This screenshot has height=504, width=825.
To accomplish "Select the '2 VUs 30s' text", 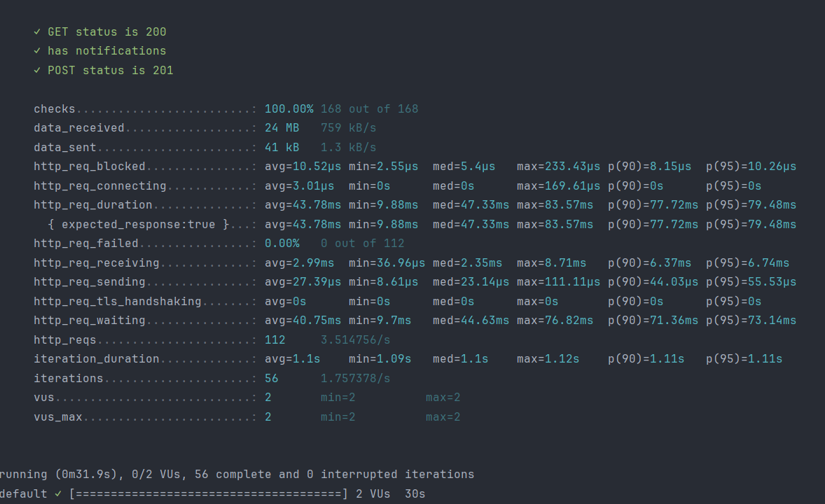I will click(390, 494).
